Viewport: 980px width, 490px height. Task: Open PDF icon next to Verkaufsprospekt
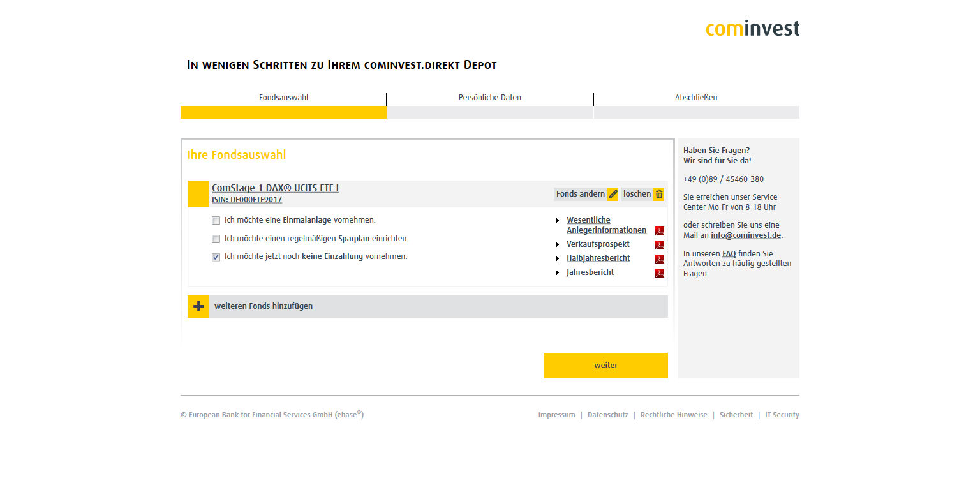(660, 245)
